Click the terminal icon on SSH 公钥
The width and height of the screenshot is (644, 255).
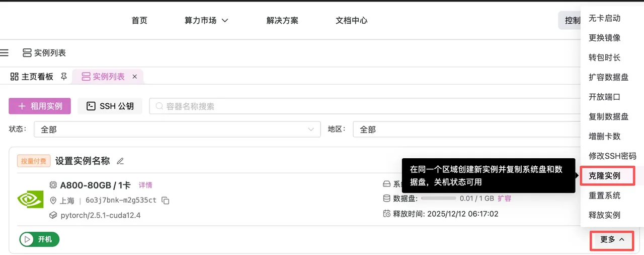click(91, 106)
